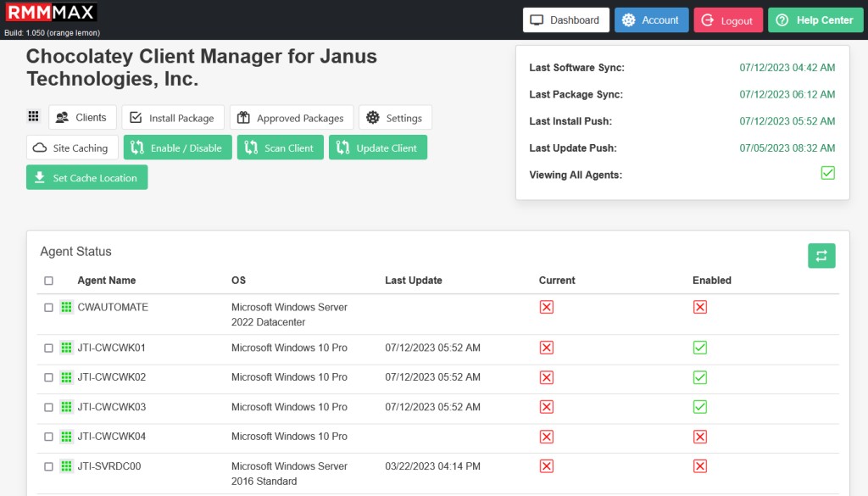Click the green grid icon beside JTI-CWCWK01
This screenshot has height=496, width=868.
pyautogui.click(x=66, y=347)
